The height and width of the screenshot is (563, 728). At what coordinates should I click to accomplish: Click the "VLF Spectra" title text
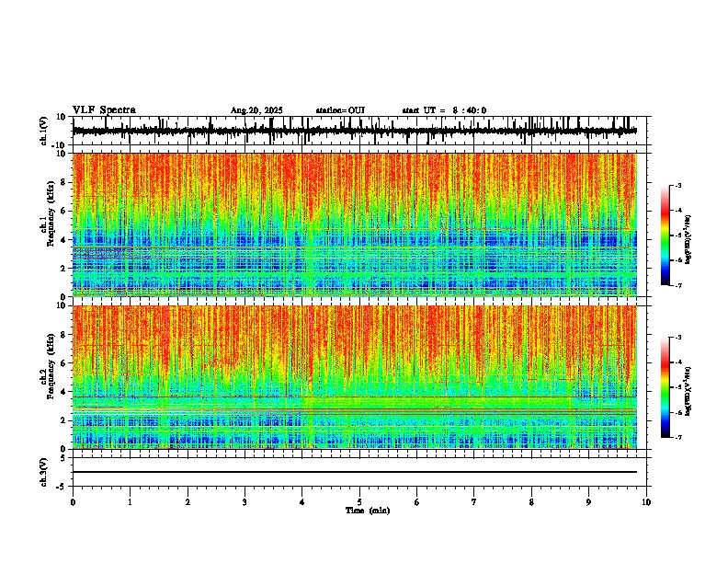pos(104,110)
